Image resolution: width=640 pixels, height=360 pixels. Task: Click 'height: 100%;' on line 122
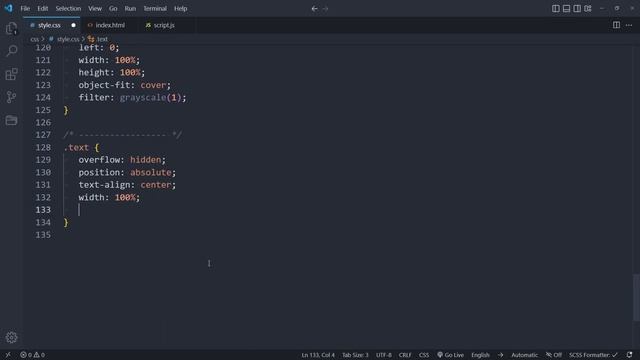[111, 73]
